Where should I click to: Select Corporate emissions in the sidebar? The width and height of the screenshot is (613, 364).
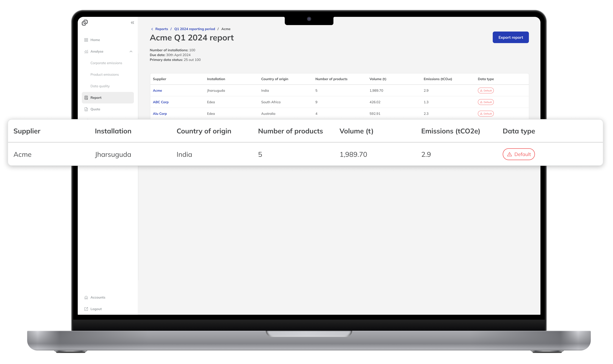(106, 63)
